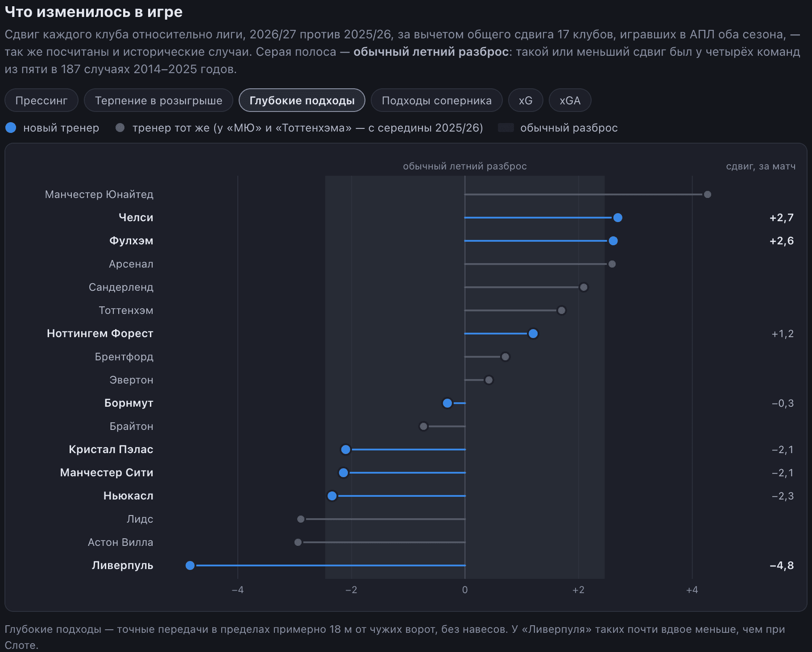This screenshot has width=812, height=652.
Task: Click the blue 'новый тренер' legend dot
Action: pos(11,128)
